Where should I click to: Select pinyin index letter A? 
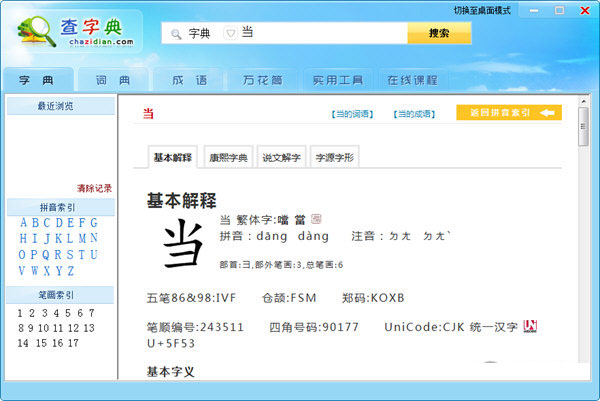[x=23, y=222]
